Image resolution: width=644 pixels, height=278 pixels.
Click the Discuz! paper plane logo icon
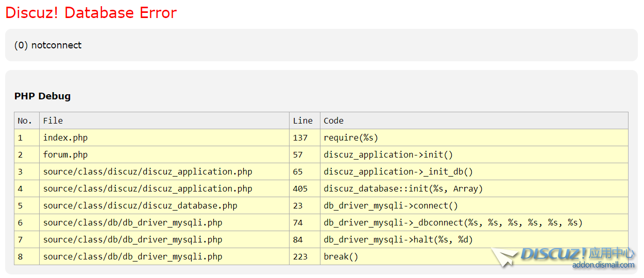(x=504, y=257)
